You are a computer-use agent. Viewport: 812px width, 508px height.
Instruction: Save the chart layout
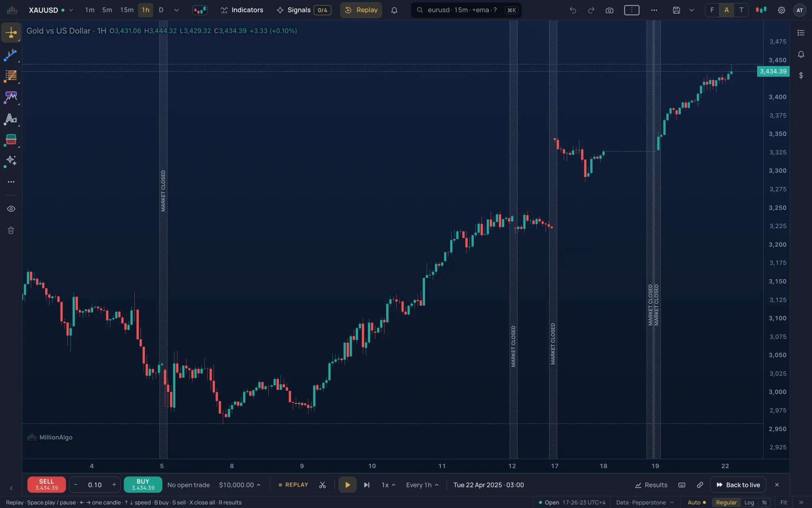coord(676,10)
